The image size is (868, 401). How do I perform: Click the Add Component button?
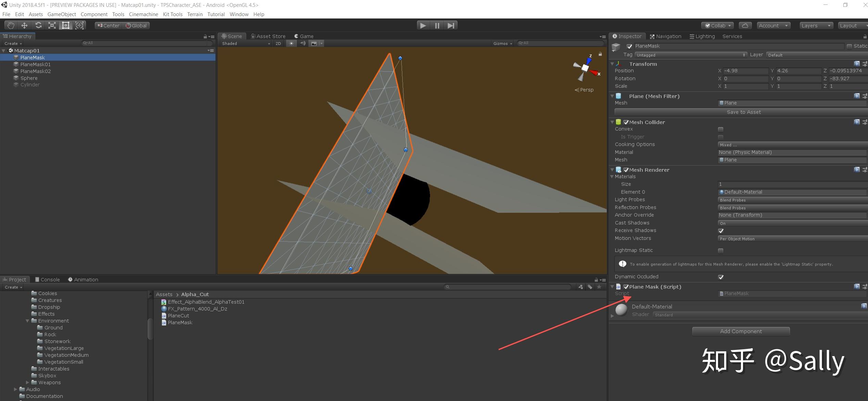click(741, 331)
